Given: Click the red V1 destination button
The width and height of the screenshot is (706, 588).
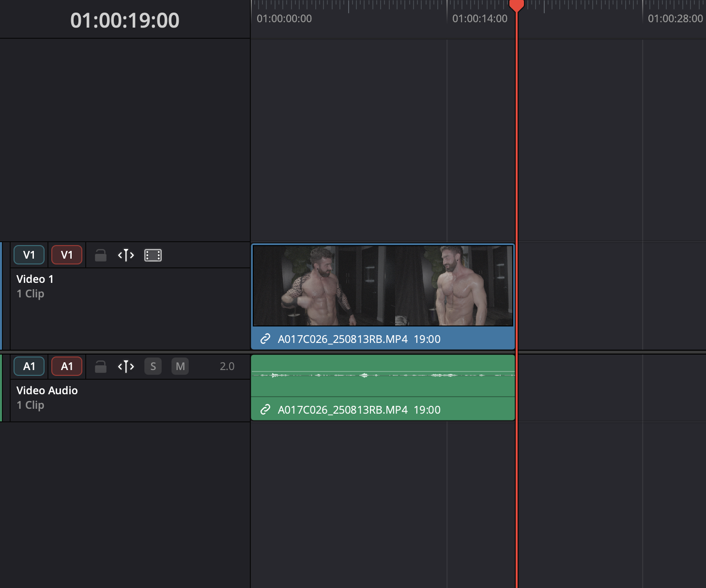Looking at the screenshot, I should tap(67, 255).
